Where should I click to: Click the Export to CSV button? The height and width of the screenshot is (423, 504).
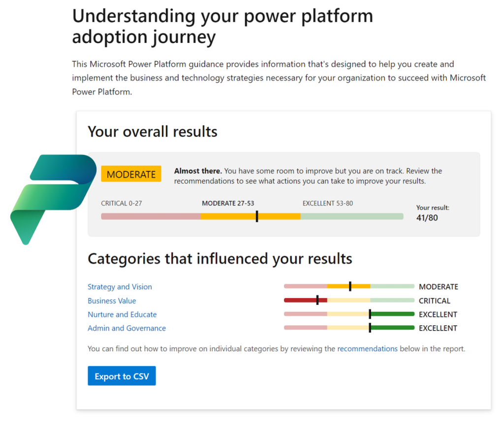click(122, 376)
